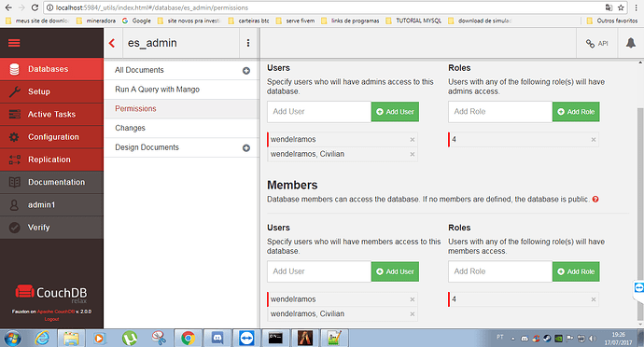Open Replication in the sidebar
644x347 pixels.
pos(51,160)
